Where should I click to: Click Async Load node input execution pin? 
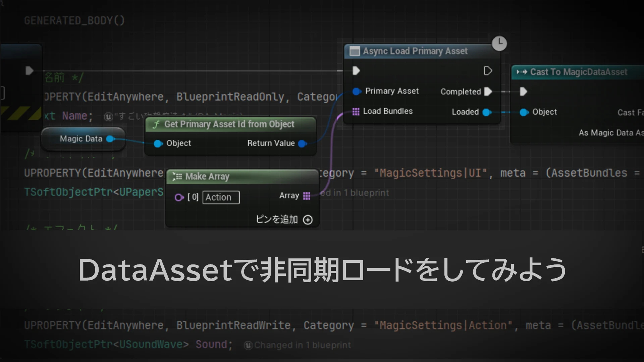(x=356, y=71)
